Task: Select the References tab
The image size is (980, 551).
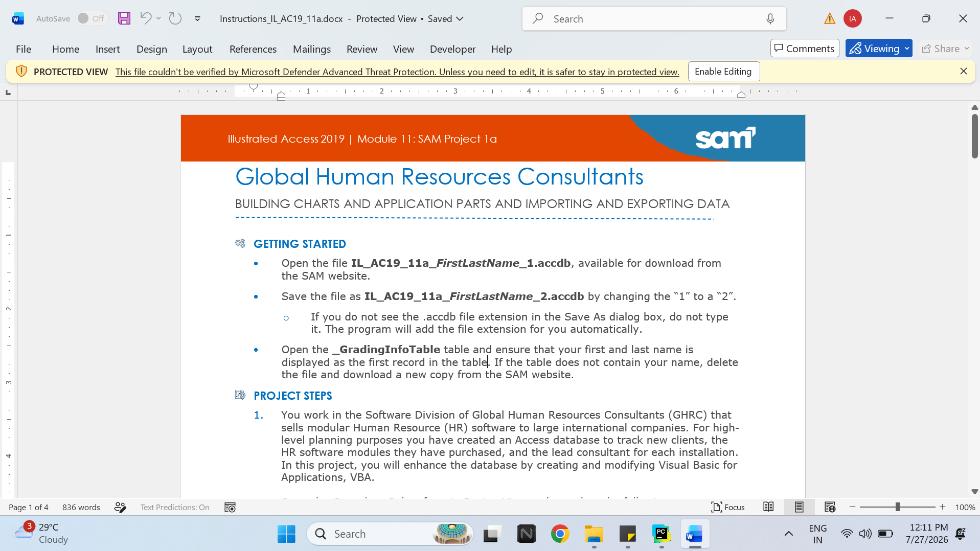Action: click(253, 49)
